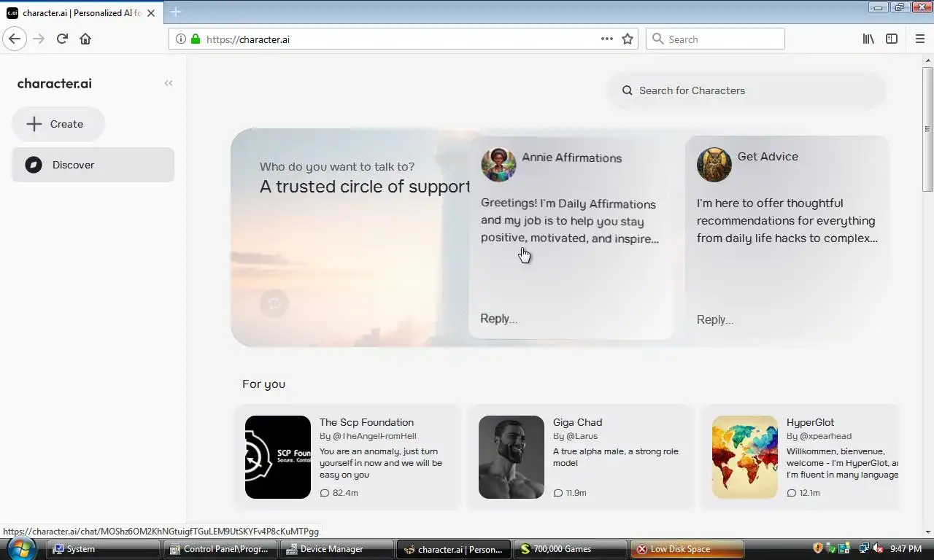This screenshot has height=560, width=934.
Task: Open the HyperGlot character title
Action: tap(810, 422)
